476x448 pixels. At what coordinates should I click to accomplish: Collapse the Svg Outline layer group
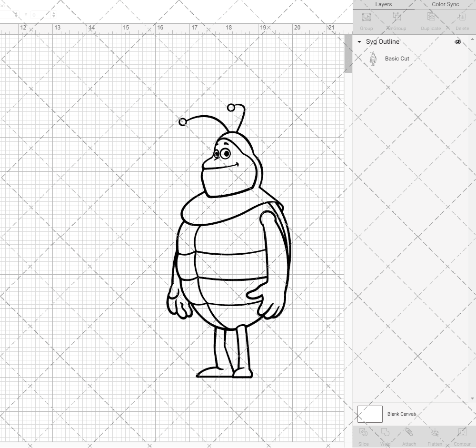pos(359,42)
